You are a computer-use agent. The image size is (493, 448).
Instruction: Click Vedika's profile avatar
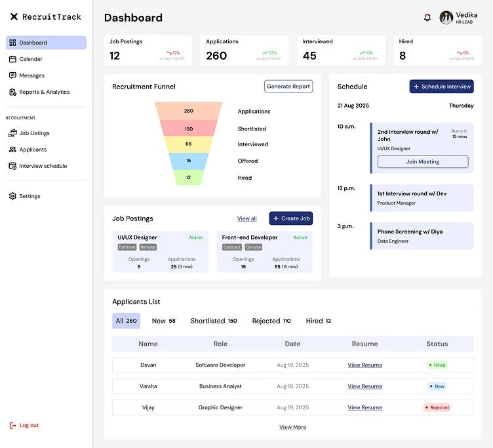tap(446, 18)
